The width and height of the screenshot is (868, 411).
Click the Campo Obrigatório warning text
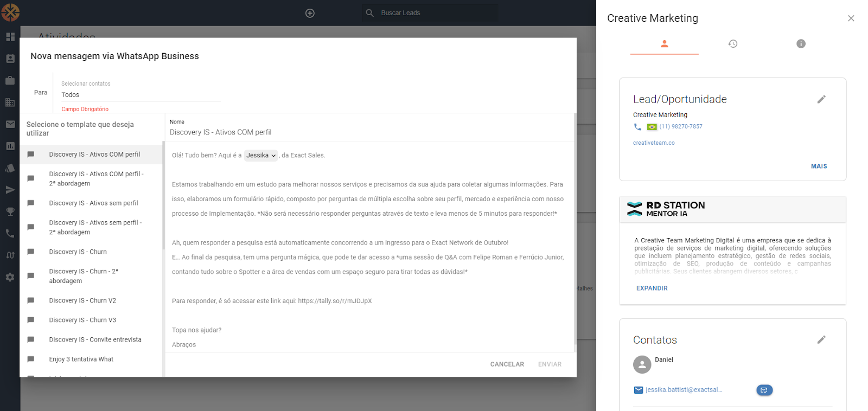(85, 109)
